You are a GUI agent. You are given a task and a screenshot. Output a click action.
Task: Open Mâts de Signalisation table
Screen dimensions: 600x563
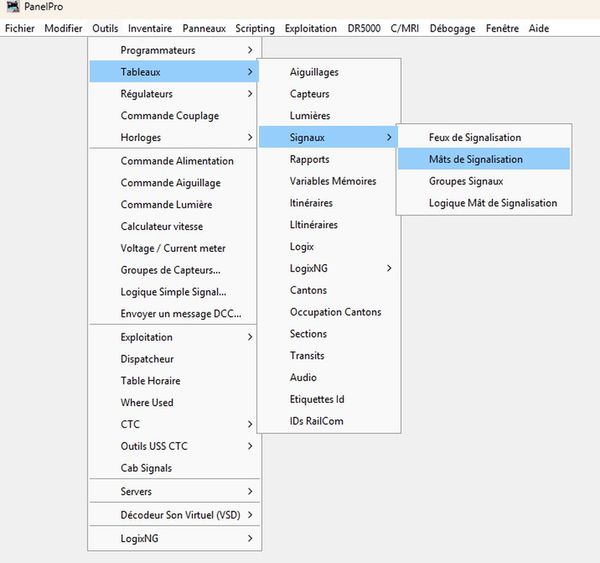(475, 159)
